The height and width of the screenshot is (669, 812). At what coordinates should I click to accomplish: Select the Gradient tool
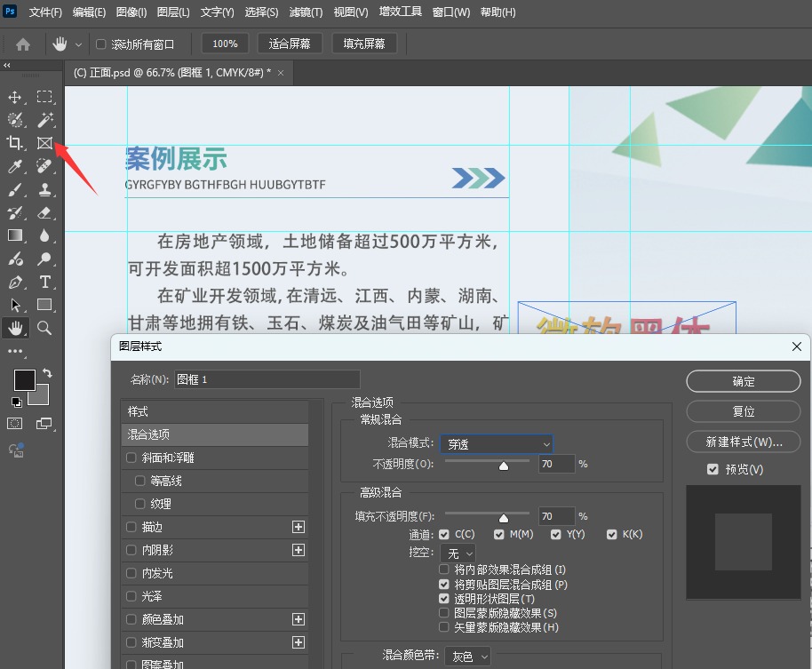click(15, 235)
